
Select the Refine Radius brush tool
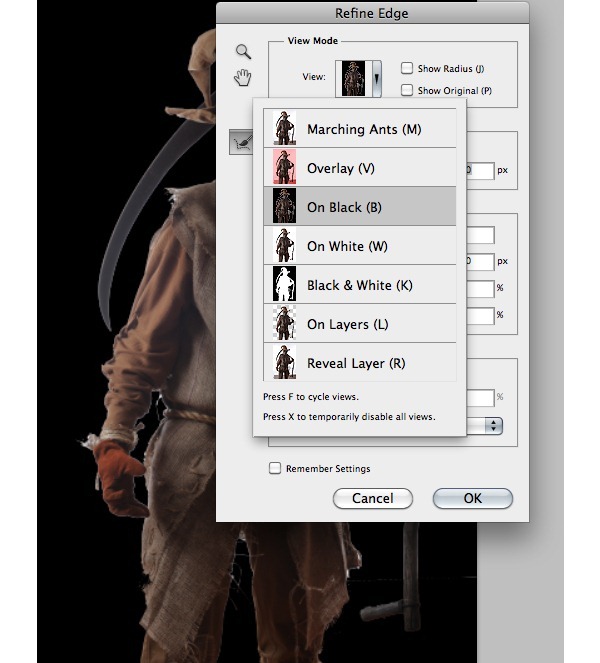[241, 142]
